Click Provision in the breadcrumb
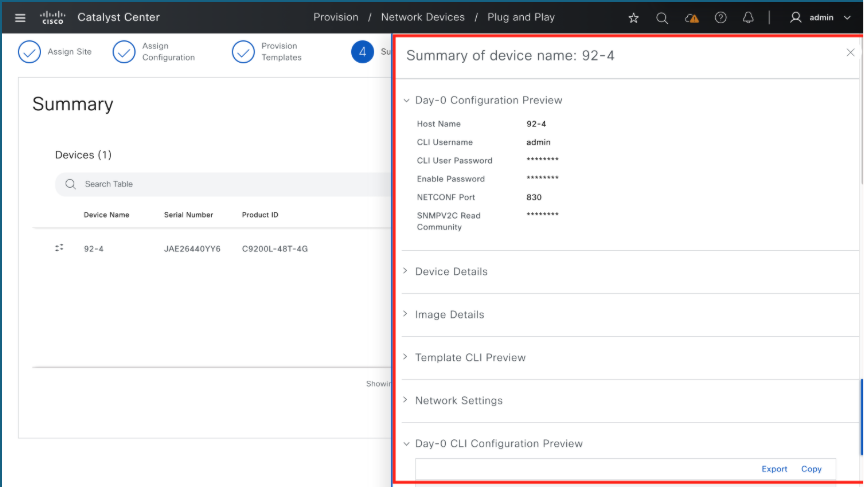864x487 pixels. [x=336, y=17]
